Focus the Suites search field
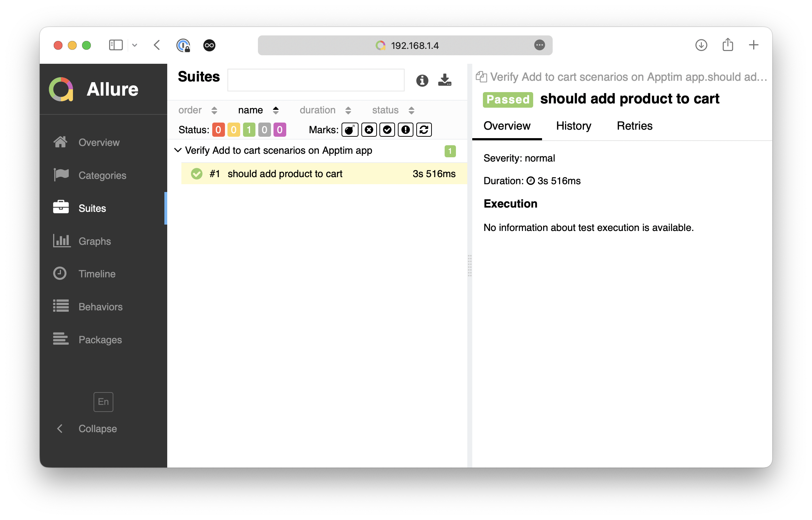The height and width of the screenshot is (520, 812). point(316,80)
